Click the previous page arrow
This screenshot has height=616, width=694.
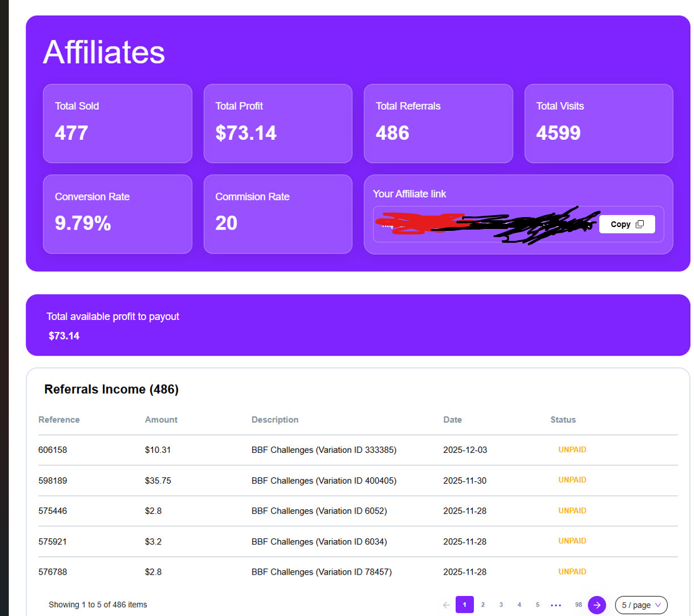click(446, 605)
